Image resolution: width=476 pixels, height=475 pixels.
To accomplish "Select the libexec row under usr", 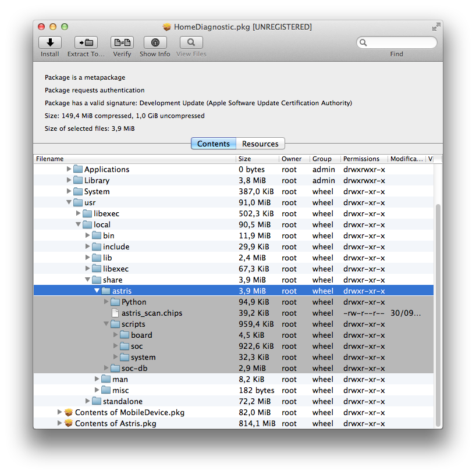I will point(233,213).
